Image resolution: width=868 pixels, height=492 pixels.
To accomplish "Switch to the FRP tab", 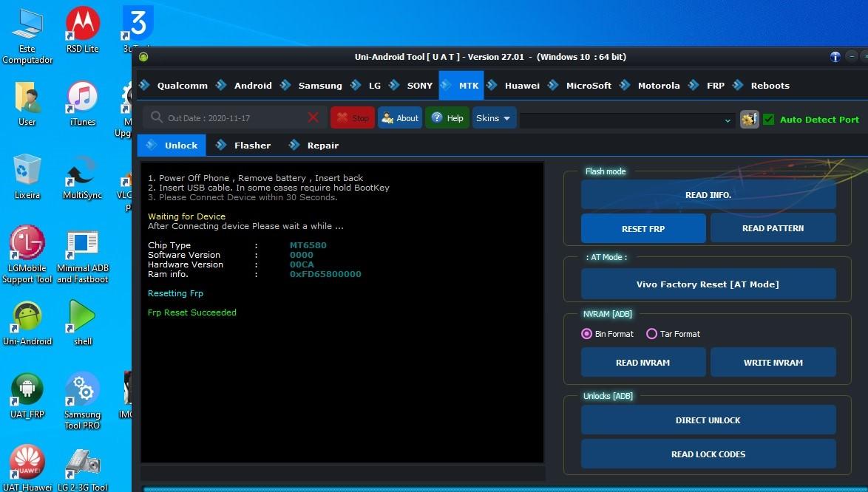I will 707,85.
